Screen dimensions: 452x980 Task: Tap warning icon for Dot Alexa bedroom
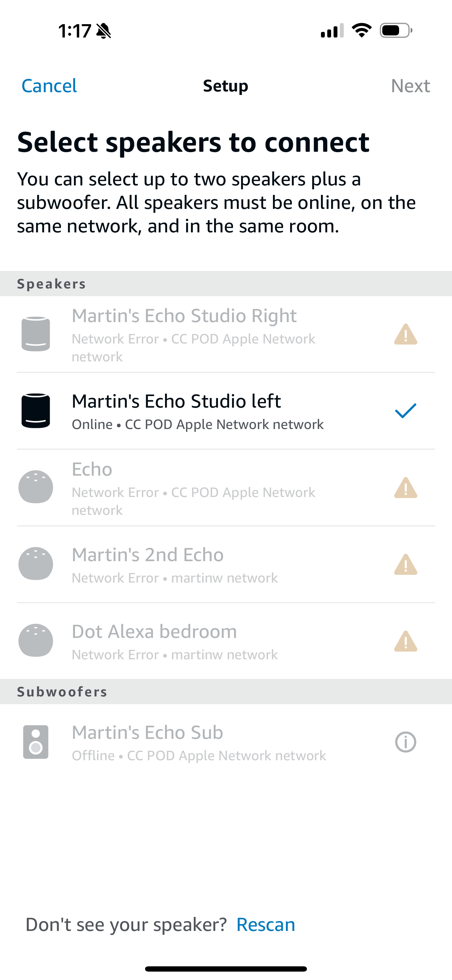click(x=406, y=641)
